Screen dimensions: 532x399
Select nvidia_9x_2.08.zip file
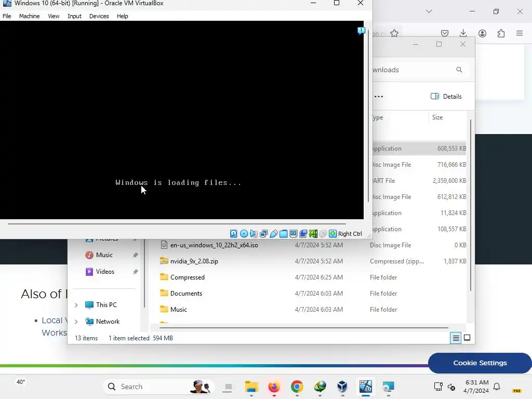point(194,261)
